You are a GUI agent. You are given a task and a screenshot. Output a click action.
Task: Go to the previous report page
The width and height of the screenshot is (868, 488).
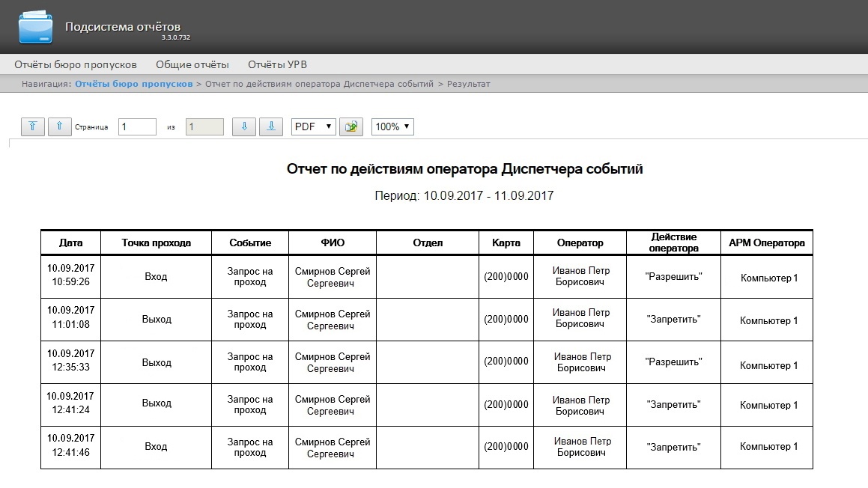point(60,127)
